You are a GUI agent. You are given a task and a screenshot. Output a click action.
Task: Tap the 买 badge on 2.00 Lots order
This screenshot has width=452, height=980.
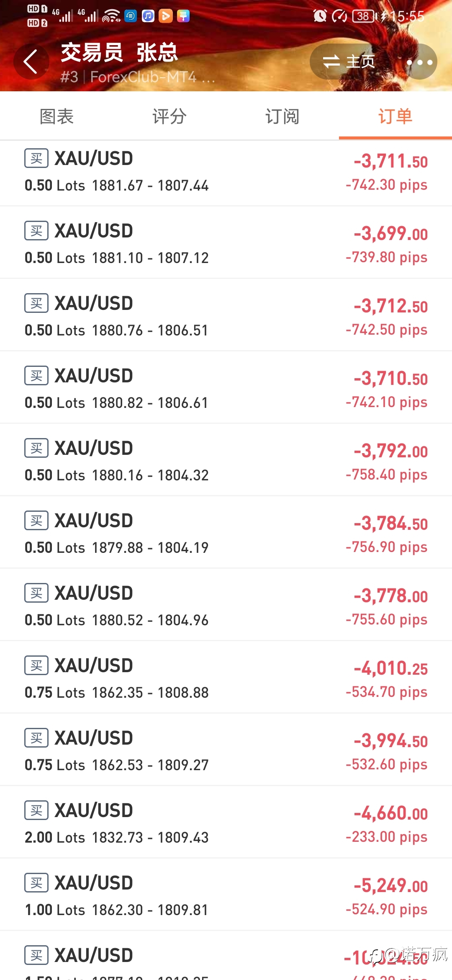point(36,810)
